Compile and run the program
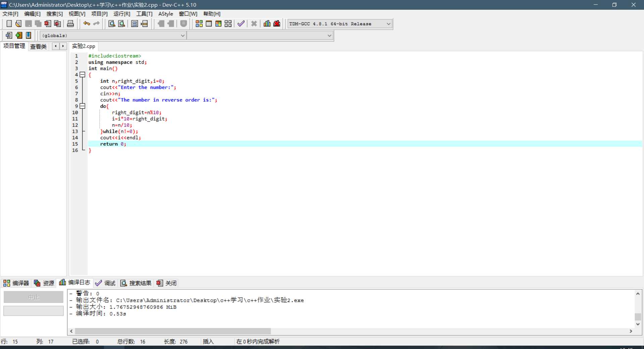644x349 pixels. [x=218, y=23]
